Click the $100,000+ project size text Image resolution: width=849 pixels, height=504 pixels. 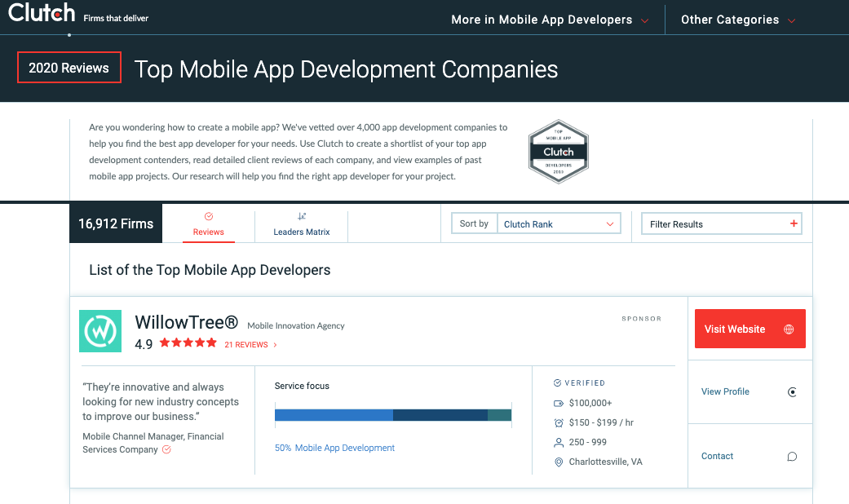pyautogui.click(x=590, y=403)
